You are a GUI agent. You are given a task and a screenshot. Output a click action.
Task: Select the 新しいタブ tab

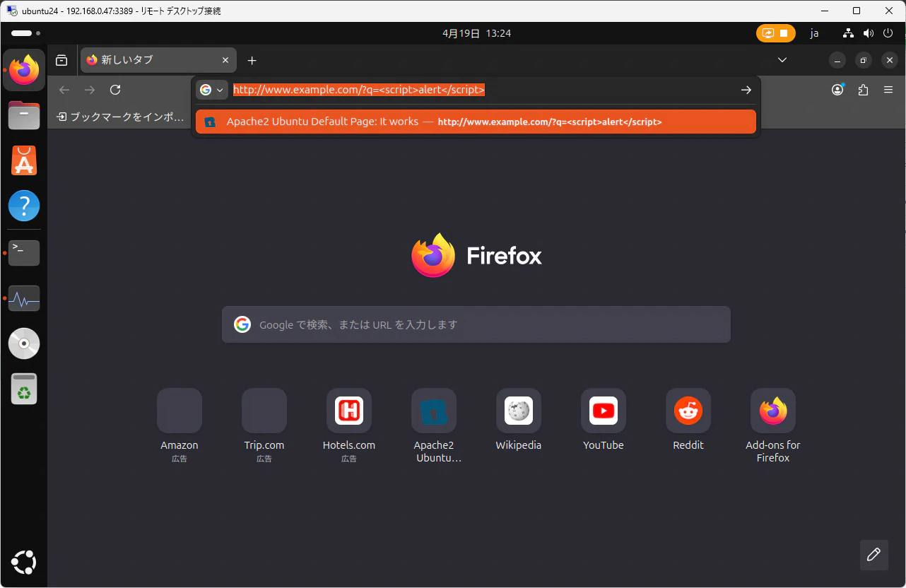[x=158, y=60]
